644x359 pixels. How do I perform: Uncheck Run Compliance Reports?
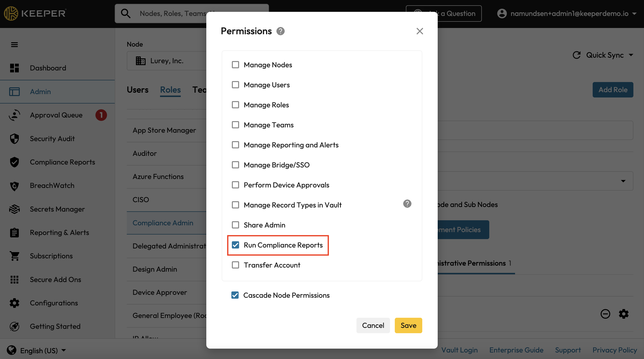click(235, 245)
